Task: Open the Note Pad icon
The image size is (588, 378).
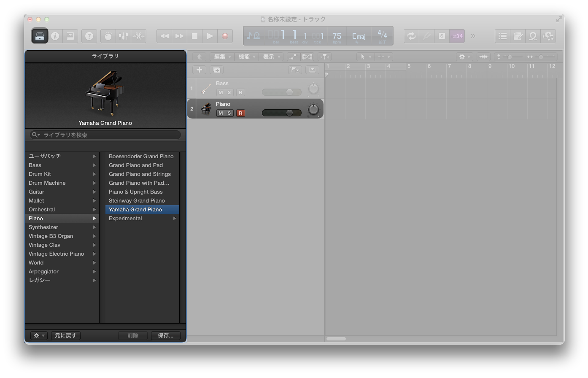Action: click(x=518, y=36)
